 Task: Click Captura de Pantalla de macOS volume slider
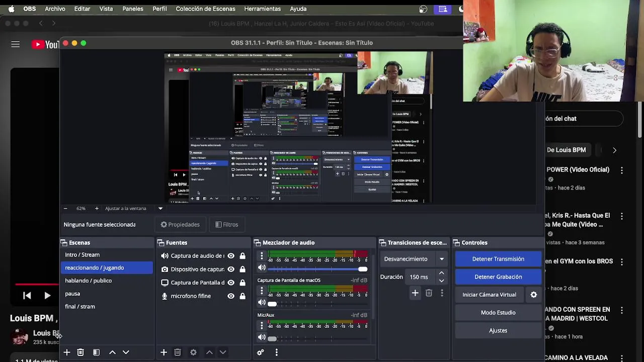(x=272, y=304)
